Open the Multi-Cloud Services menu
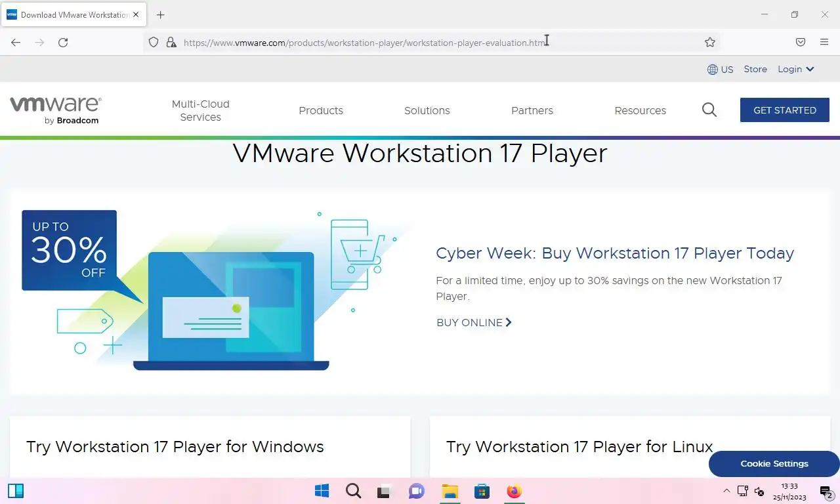Screen dimensions: 840x504 point(200,110)
